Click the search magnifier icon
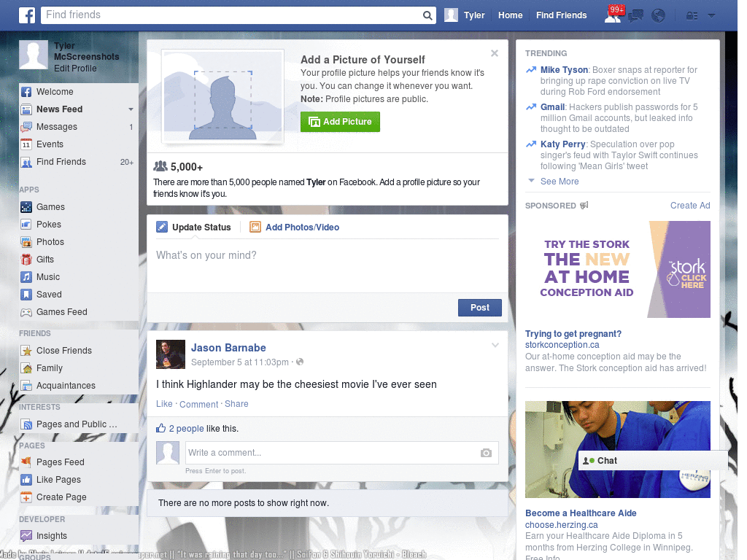The image size is (747, 560). tap(427, 15)
